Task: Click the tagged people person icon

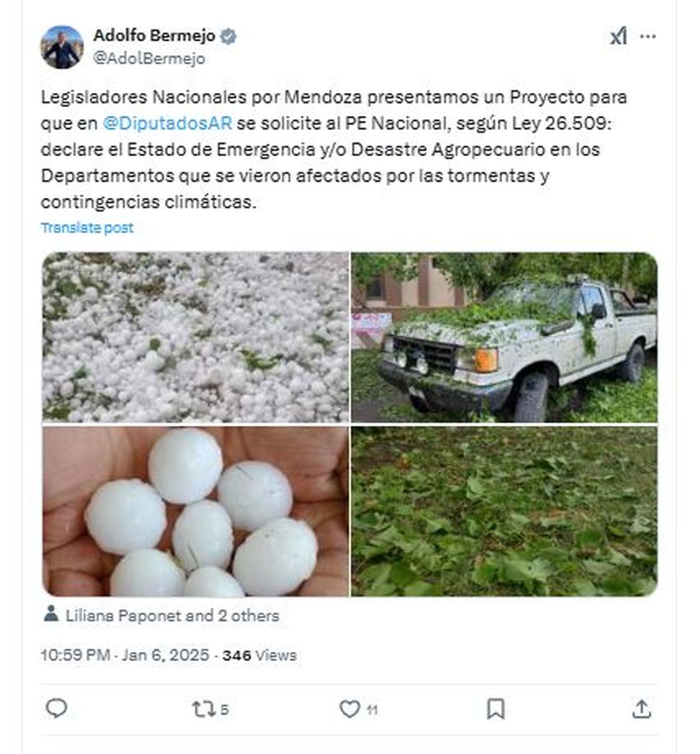Action: (51, 613)
